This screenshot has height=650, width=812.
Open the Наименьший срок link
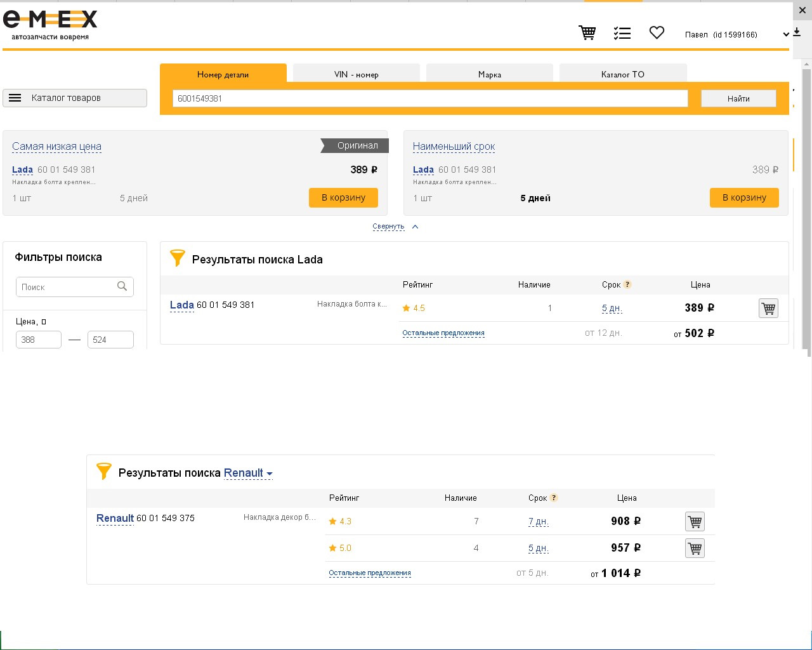click(454, 146)
